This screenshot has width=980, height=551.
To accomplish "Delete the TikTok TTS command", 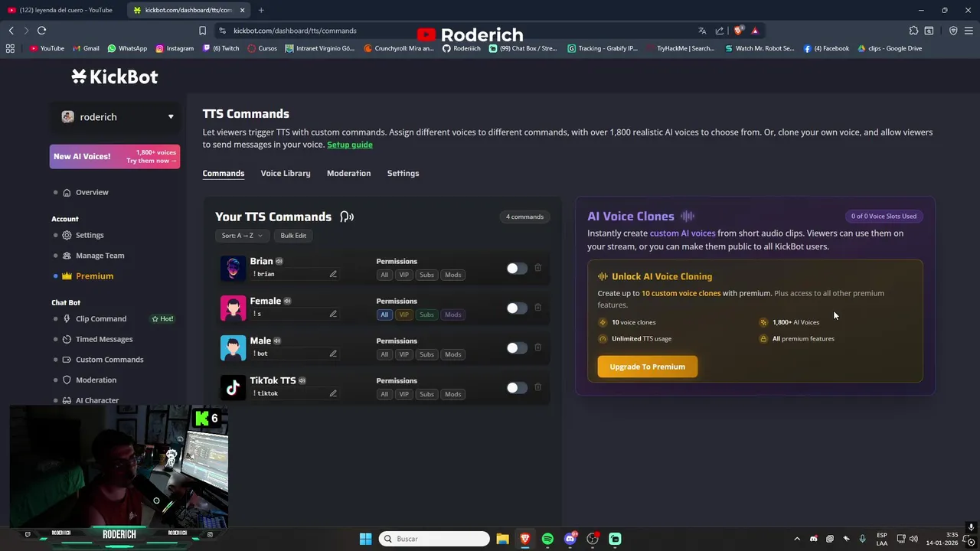I will click(538, 387).
